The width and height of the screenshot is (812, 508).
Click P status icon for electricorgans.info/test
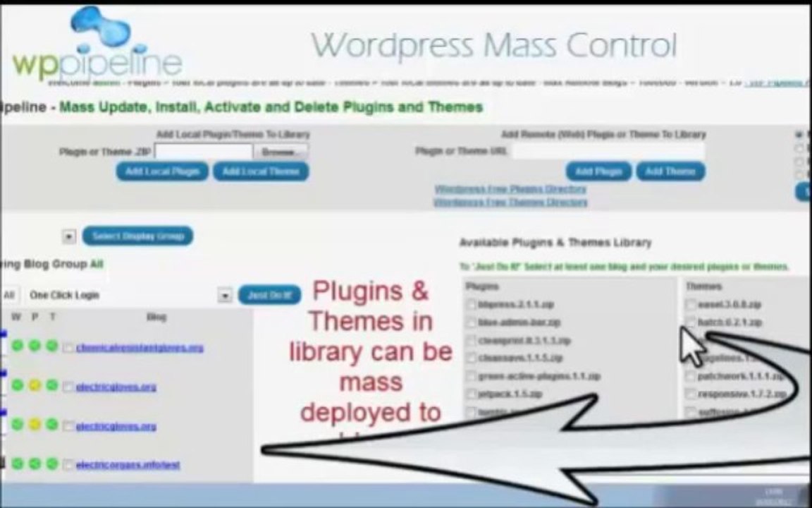coord(34,464)
